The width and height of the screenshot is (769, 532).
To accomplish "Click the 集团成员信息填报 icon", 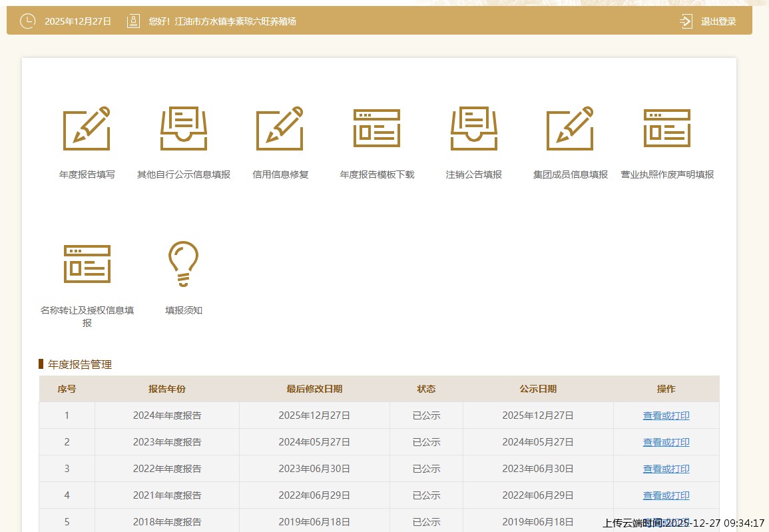I will (x=570, y=129).
